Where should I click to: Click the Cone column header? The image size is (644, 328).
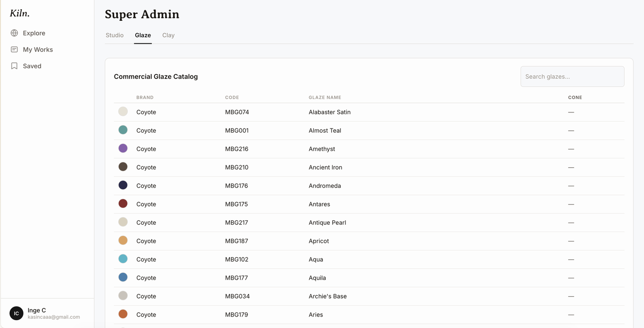(x=575, y=97)
